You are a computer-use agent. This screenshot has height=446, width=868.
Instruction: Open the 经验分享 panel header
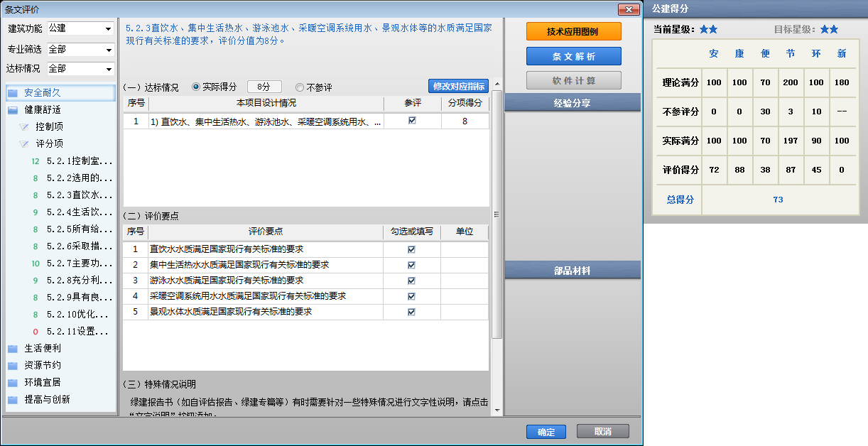coord(573,104)
